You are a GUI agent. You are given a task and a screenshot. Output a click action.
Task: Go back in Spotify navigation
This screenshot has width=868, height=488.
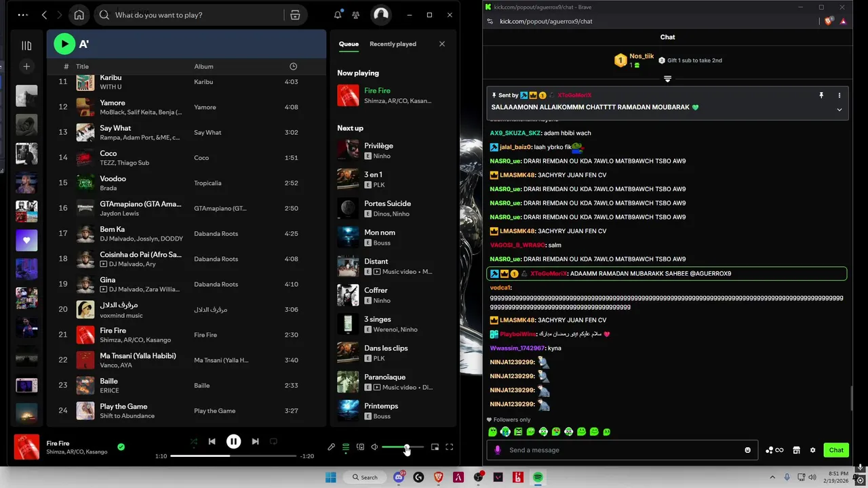click(44, 15)
